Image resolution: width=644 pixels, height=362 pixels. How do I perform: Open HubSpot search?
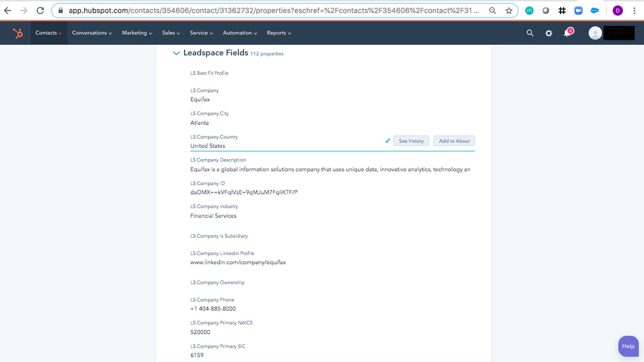tap(530, 33)
